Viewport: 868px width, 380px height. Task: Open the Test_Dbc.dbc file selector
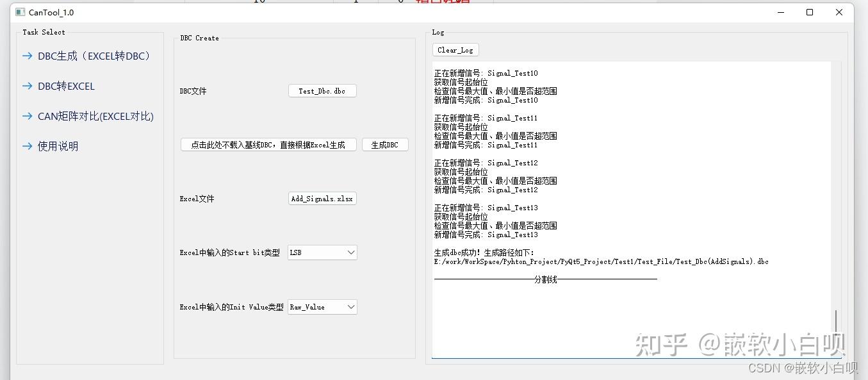[x=322, y=90]
